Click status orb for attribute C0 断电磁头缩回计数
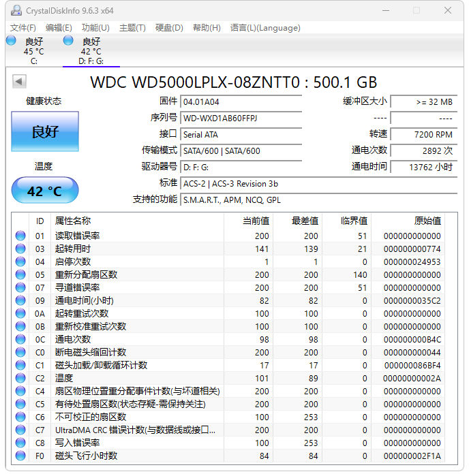Image resolution: width=469 pixels, height=476 pixels. click(x=20, y=353)
